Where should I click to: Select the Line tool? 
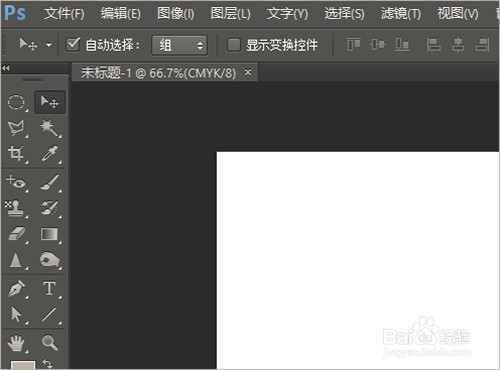pos(49,314)
